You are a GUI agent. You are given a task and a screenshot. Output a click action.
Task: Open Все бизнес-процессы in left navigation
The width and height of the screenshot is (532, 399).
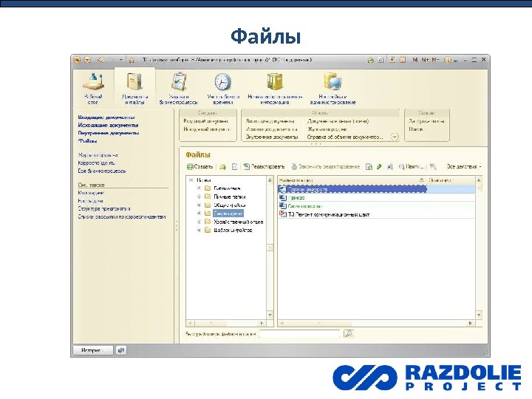(102, 171)
